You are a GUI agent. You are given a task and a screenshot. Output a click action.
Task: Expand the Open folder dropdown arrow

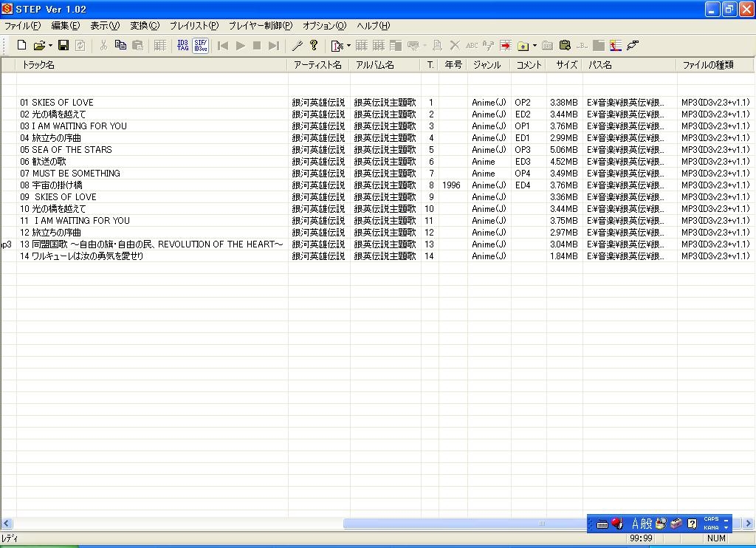[50, 46]
